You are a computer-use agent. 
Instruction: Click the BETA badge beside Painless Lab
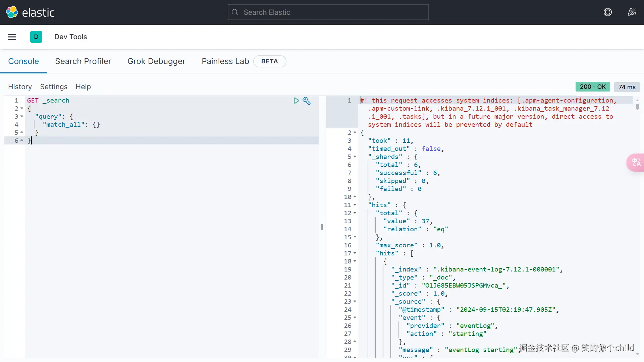270,61
